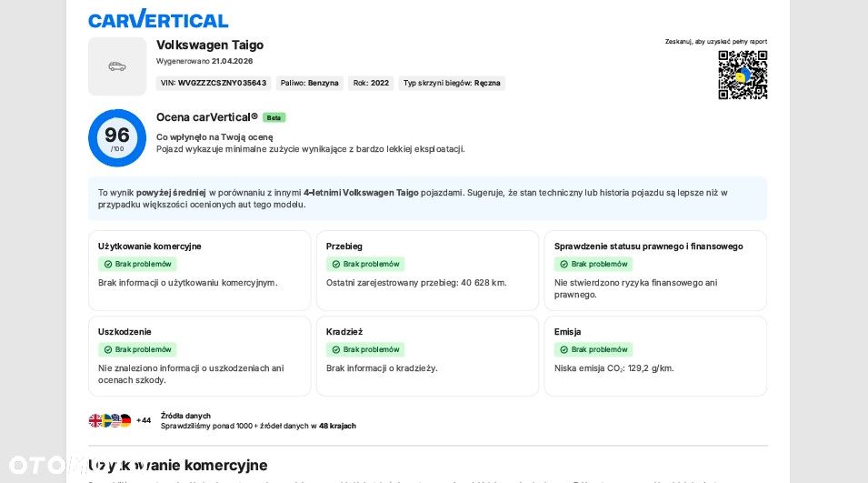Click the carVertical logo

click(158, 19)
